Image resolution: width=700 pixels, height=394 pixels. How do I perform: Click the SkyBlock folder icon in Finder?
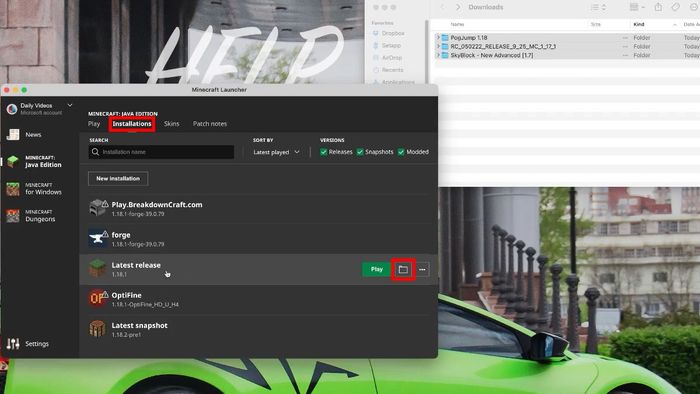pyautogui.click(x=445, y=55)
